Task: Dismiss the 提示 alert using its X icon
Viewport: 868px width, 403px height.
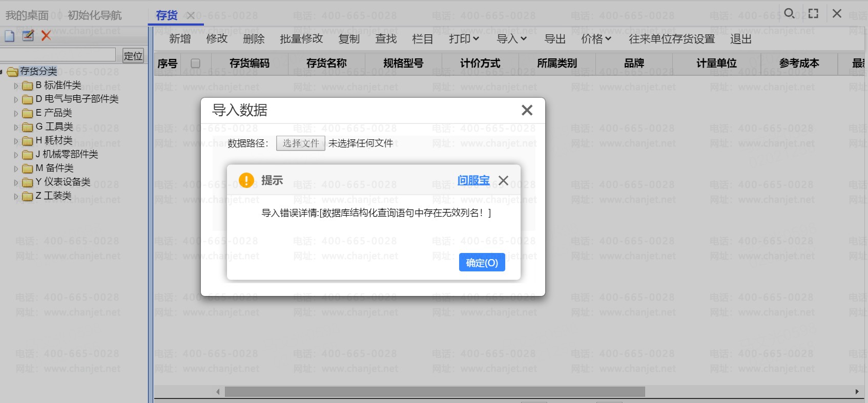Action: click(503, 180)
